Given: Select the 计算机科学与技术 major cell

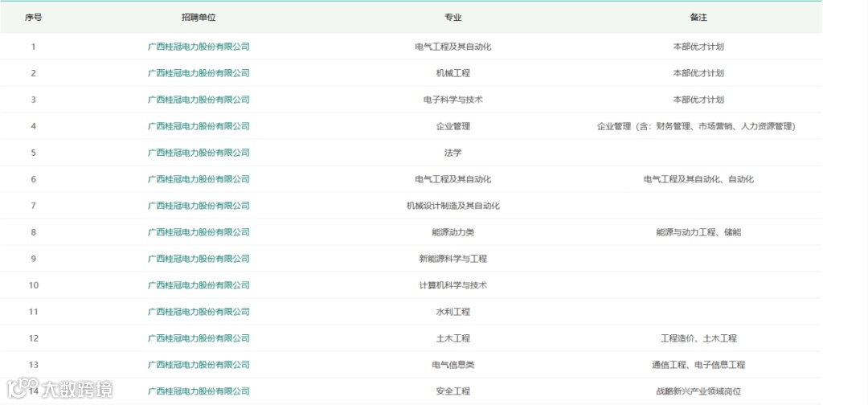Looking at the screenshot, I should (x=452, y=285).
